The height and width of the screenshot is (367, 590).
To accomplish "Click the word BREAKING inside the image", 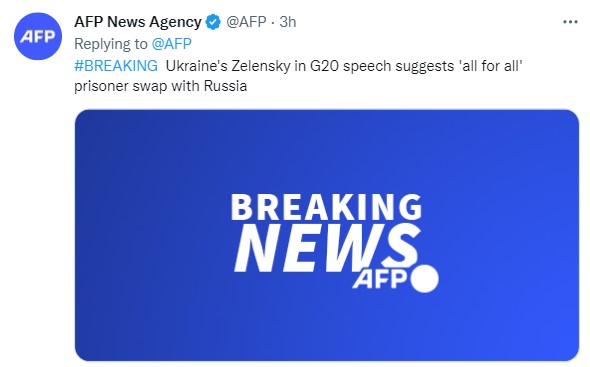I will [326, 207].
